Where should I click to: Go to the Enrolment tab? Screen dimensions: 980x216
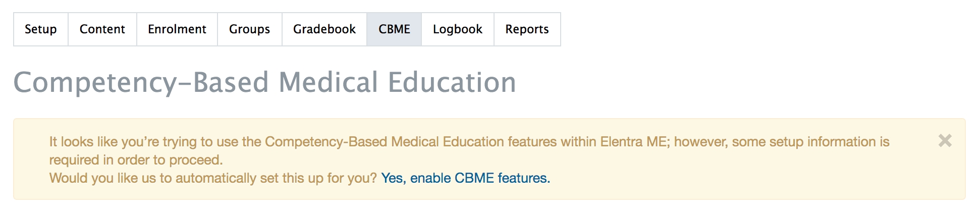pyautogui.click(x=177, y=29)
